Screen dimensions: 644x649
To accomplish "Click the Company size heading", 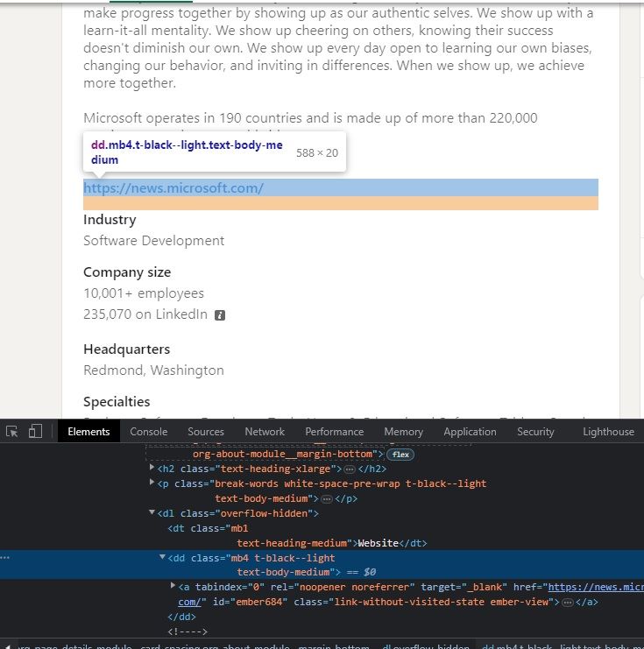I will [x=127, y=272].
